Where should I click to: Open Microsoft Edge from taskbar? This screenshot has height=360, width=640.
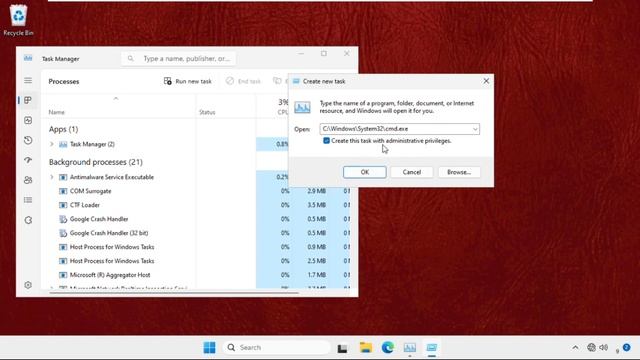tap(388, 347)
